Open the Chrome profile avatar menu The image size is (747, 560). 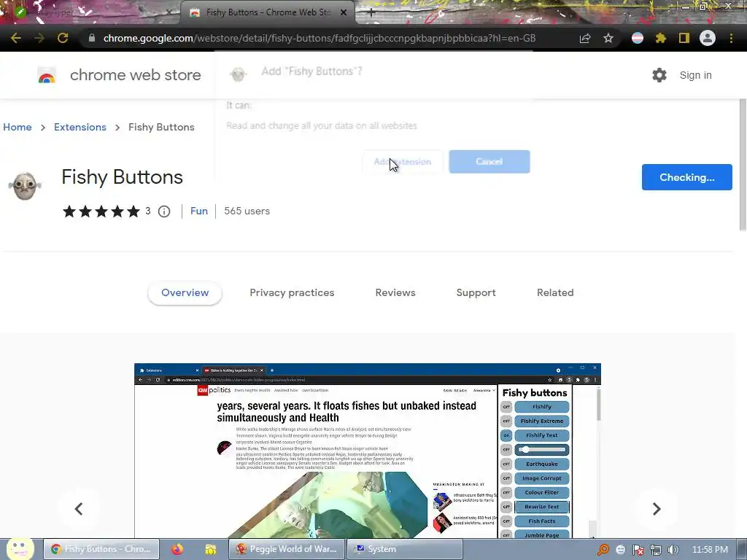[708, 38]
